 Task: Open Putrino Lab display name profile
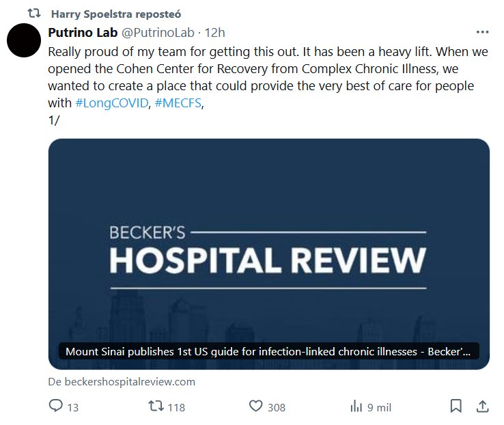pos(83,33)
